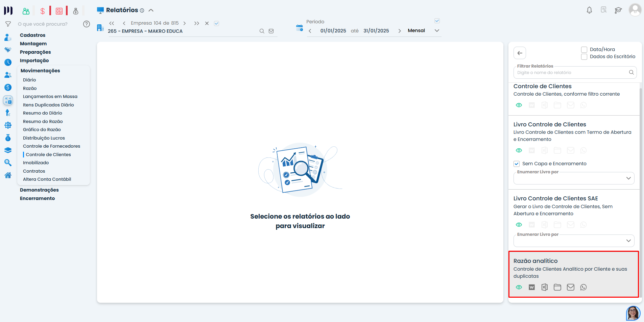Open Lançamentos em Massa
The width and height of the screenshot is (644, 322).
[x=50, y=97]
